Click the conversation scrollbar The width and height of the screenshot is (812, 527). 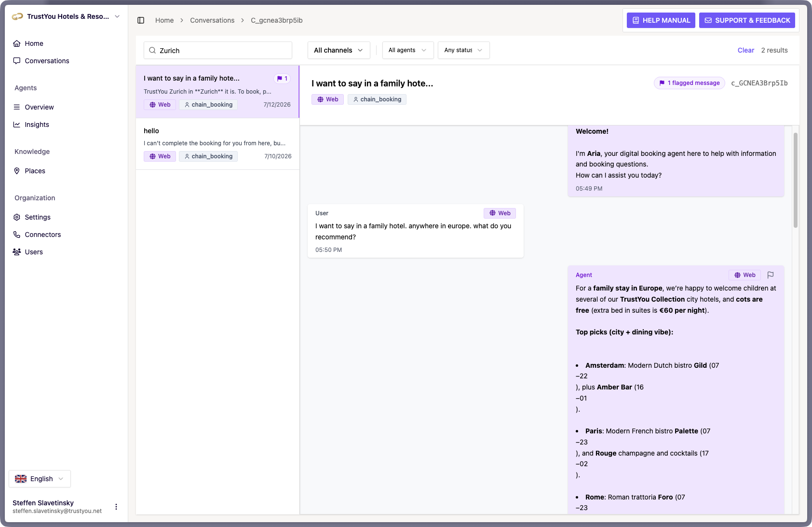tap(796, 180)
